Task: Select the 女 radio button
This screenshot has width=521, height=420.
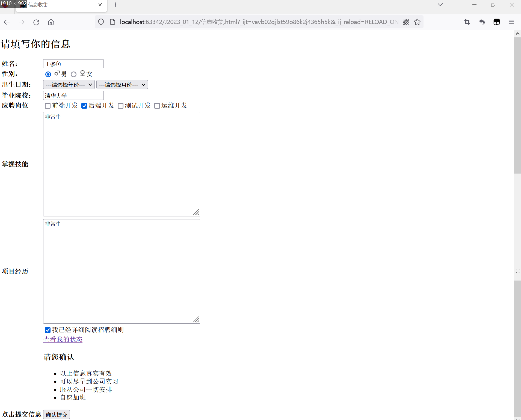Action: coord(73,74)
